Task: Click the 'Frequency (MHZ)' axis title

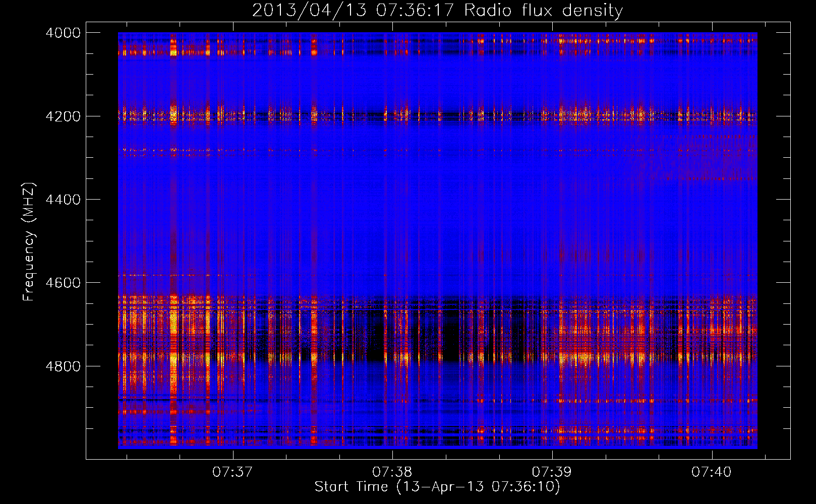Action: tap(29, 242)
